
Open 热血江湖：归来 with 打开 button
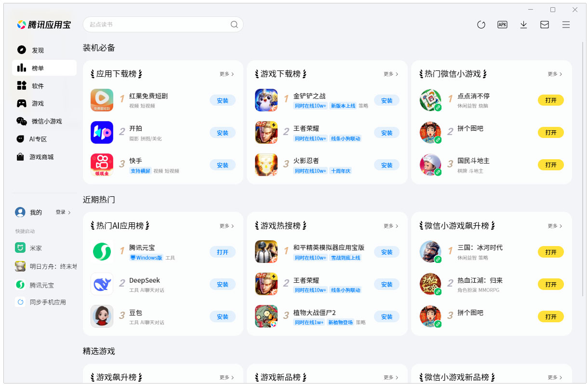[551, 284]
